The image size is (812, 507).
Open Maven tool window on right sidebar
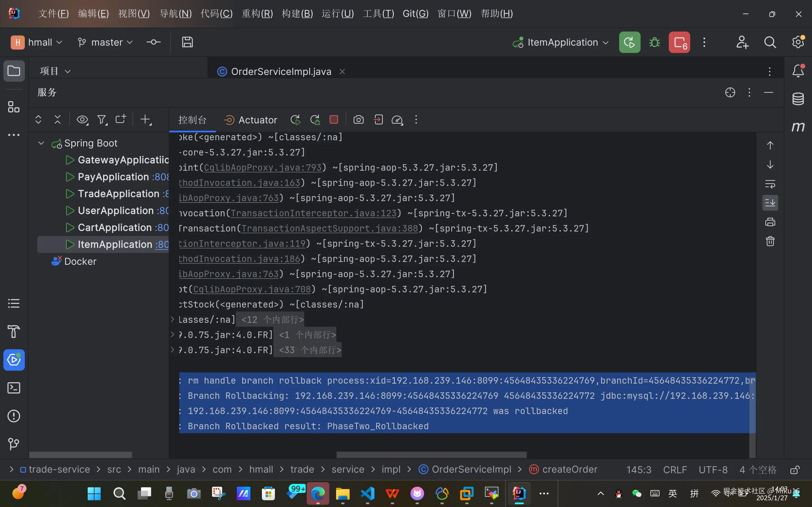click(x=798, y=127)
